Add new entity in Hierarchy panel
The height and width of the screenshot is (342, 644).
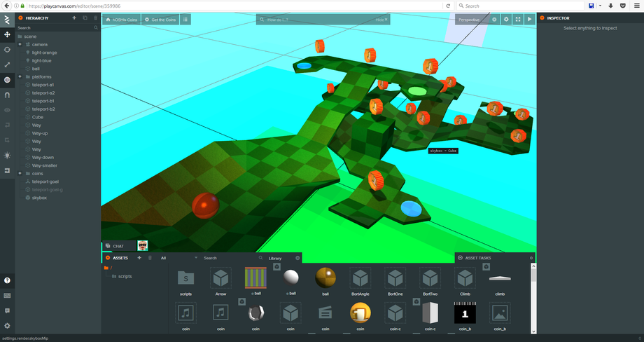74,18
